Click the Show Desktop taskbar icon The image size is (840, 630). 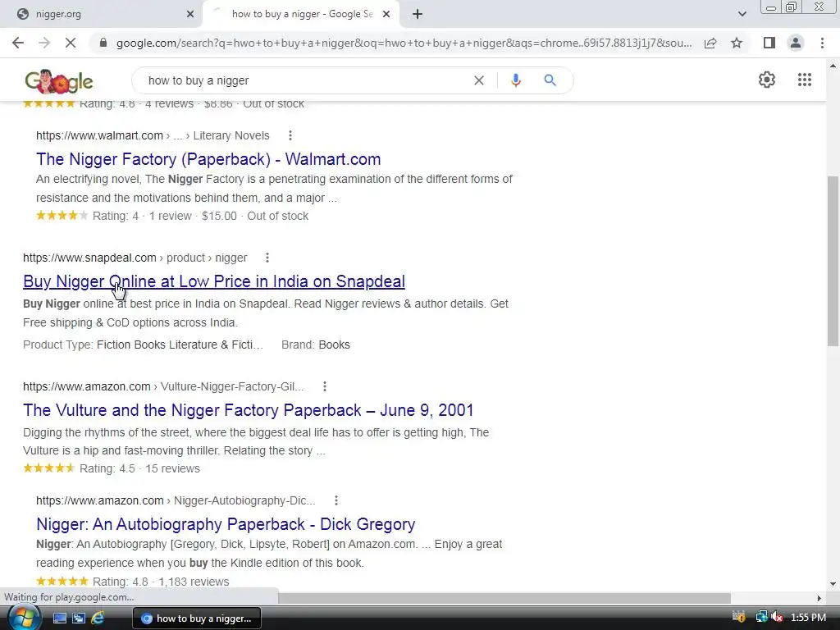click(x=59, y=619)
